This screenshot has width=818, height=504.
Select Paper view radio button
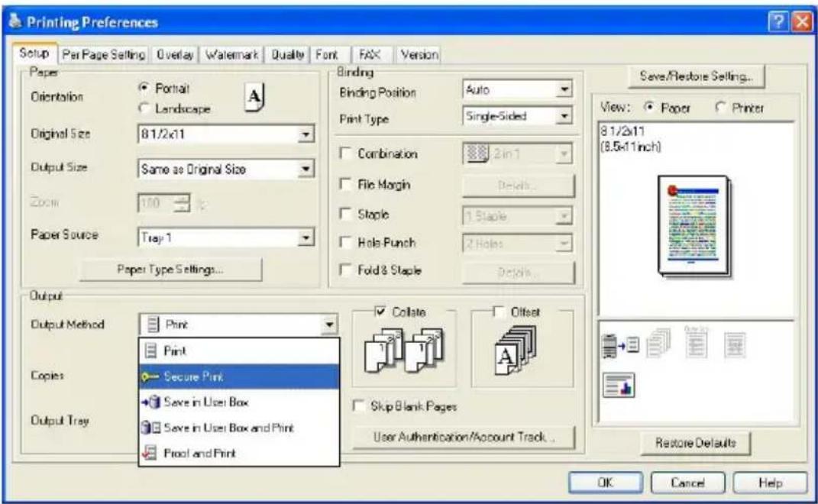point(649,107)
